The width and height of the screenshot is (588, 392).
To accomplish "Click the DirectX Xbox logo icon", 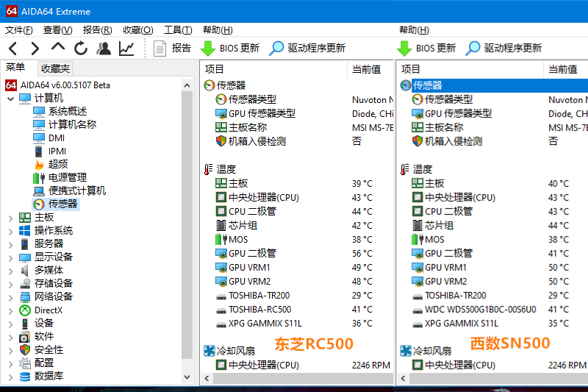I will pyautogui.click(x=25, y=310).
